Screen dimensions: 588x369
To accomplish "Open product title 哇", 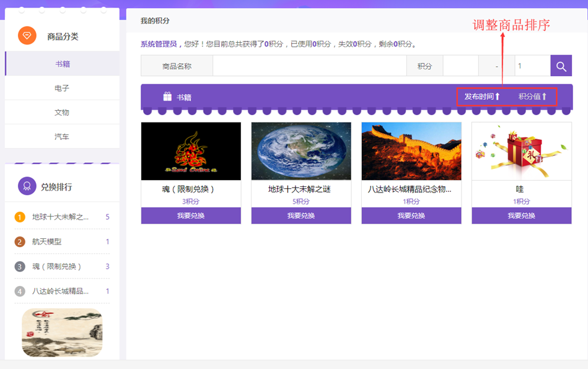I will pos(520,189).
